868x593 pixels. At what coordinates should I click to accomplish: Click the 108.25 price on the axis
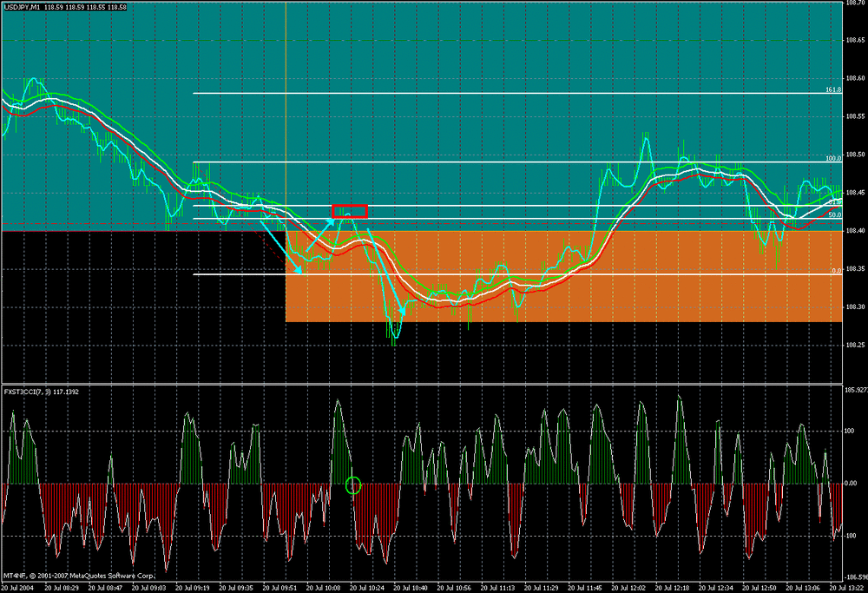[855, 345]
